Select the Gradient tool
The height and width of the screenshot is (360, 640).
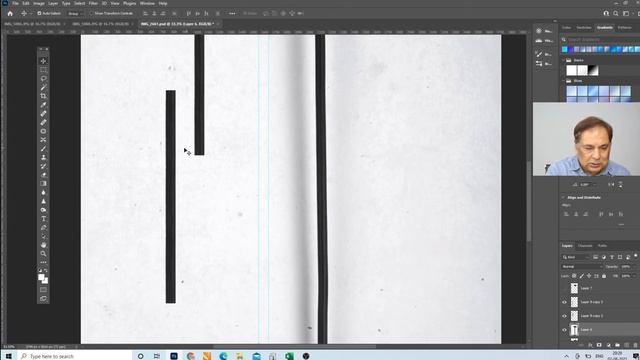(x=43, y=184)
